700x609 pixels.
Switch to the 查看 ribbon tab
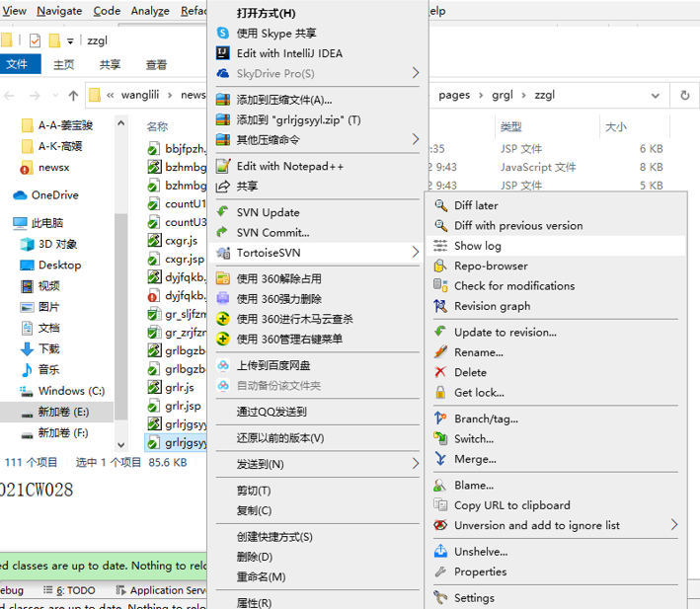pos(156,65)
